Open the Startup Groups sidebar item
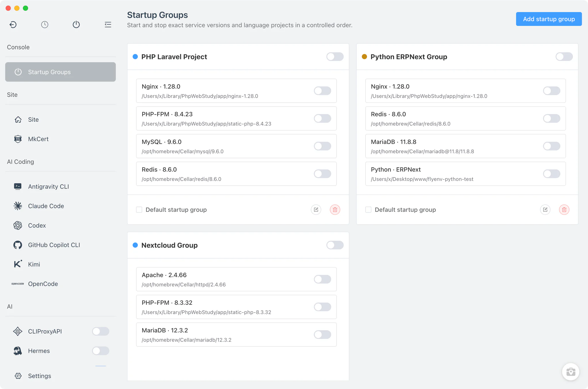This screenshot has width=588, height=389. (60, 72)
